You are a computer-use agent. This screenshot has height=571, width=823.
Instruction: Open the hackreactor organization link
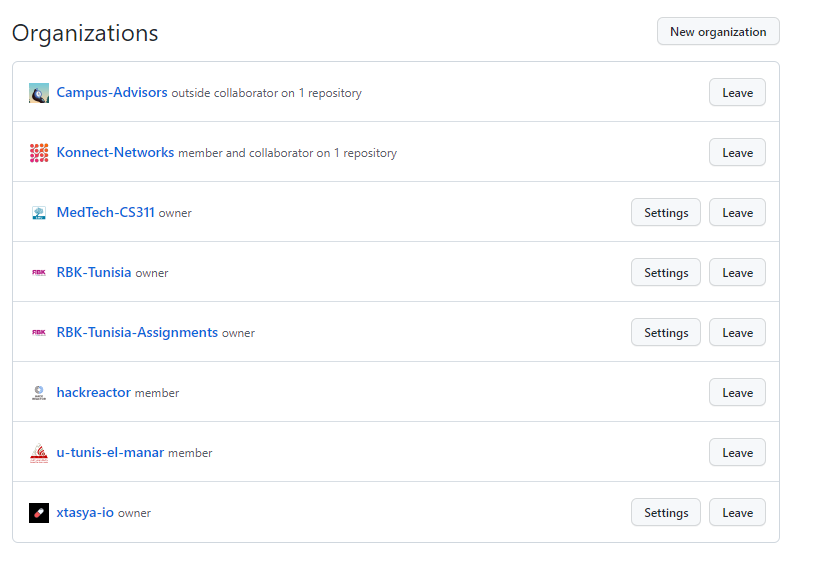(93, 392)
